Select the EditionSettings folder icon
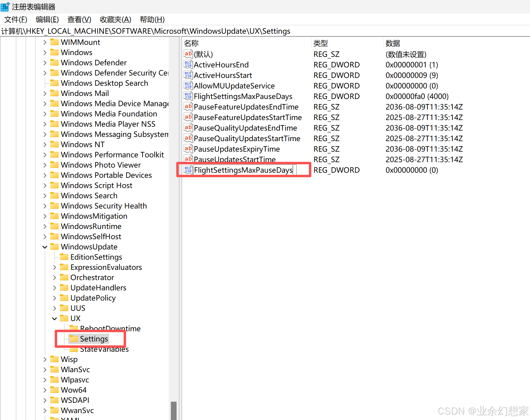The image size is (530, 420). click(64, 257)
